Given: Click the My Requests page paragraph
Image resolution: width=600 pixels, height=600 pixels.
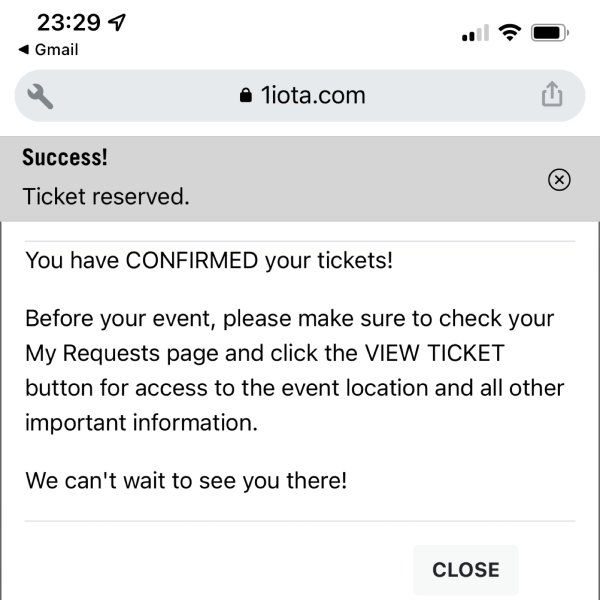Looking at the screenshot, I should point(295,370).
